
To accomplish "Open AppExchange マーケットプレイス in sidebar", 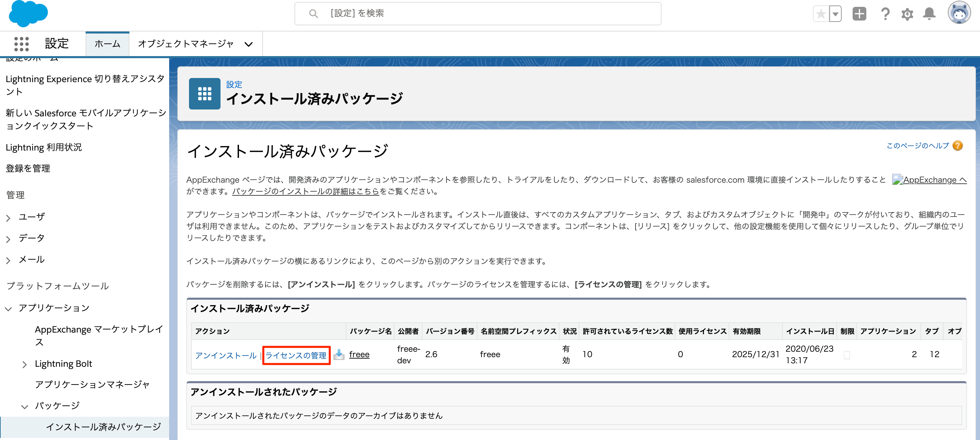I will coord(99,335).
